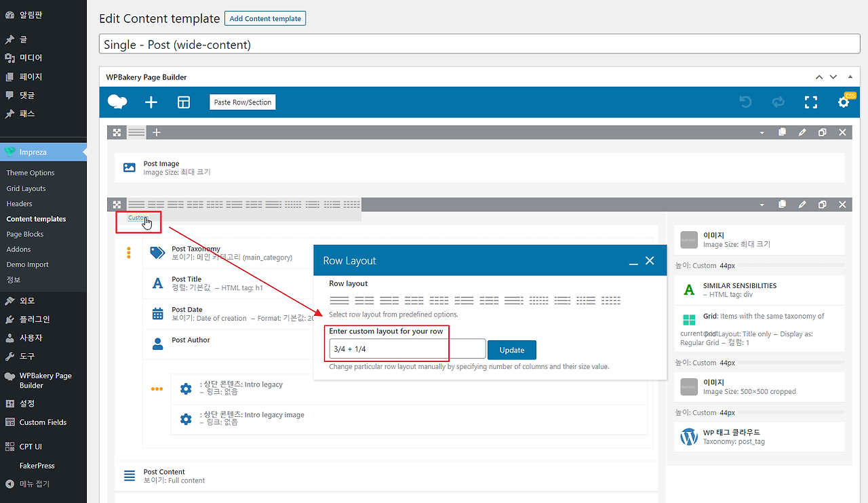Add column to the Post Image row
Viewport: 868px width, 503px height.
pos(156,132)
